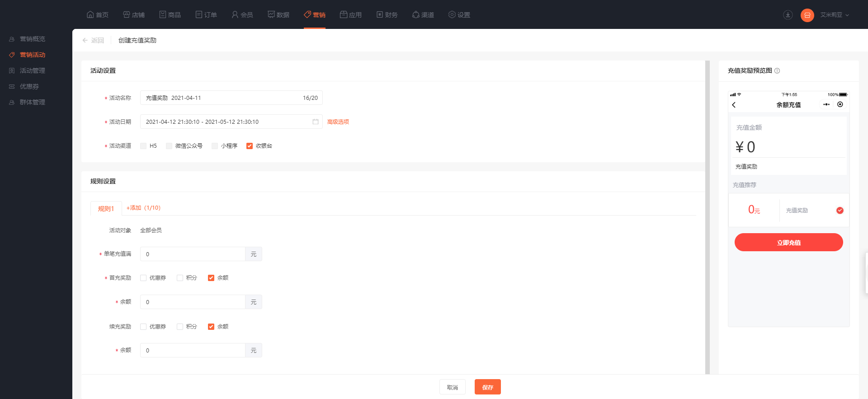Uncheck 余额 under 首充奖励

click(x=211, y=278)
